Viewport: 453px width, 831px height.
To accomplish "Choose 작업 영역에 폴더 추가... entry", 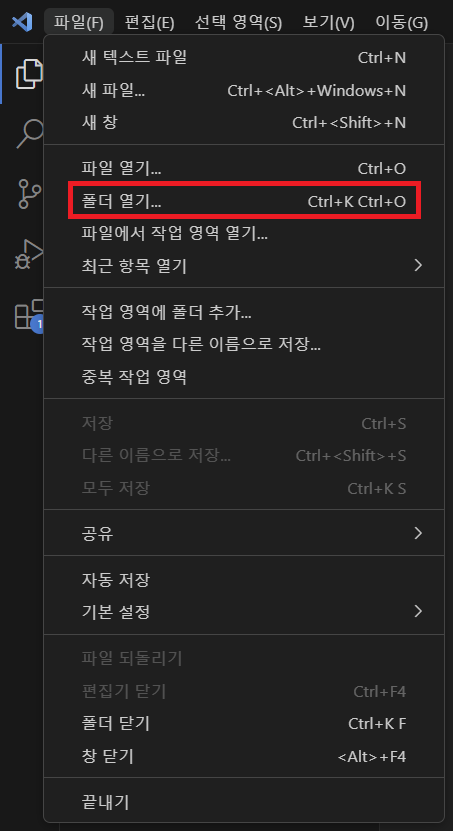I will (x=244, y=312).
